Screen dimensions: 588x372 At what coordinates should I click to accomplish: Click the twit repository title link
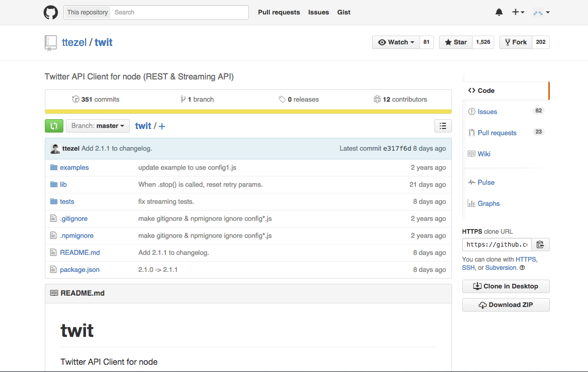(x=104, y=42)
